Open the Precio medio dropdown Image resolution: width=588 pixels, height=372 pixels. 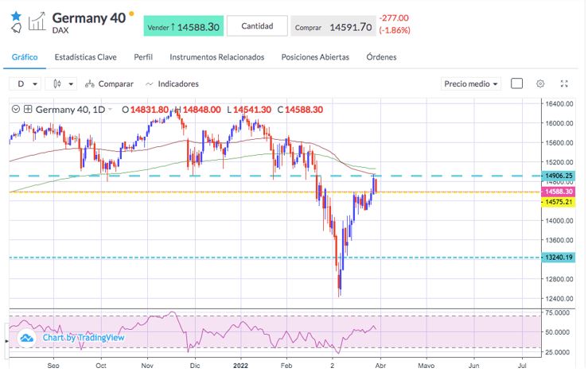pos(471,84)
